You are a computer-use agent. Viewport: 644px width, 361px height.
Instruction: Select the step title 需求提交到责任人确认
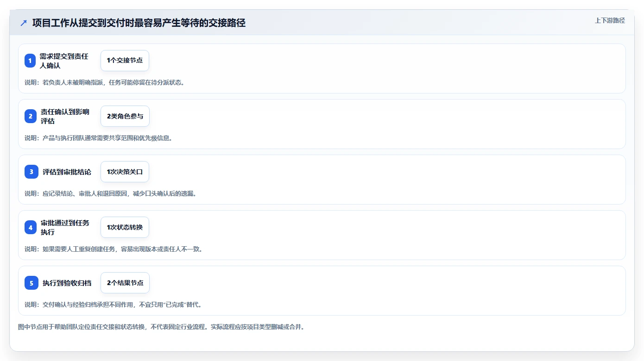(x=64, y=61)
